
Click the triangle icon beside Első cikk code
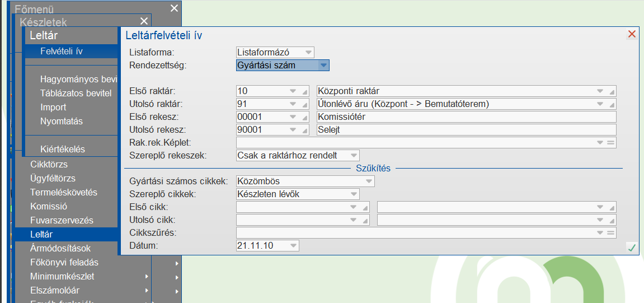[x=366, y=207]
